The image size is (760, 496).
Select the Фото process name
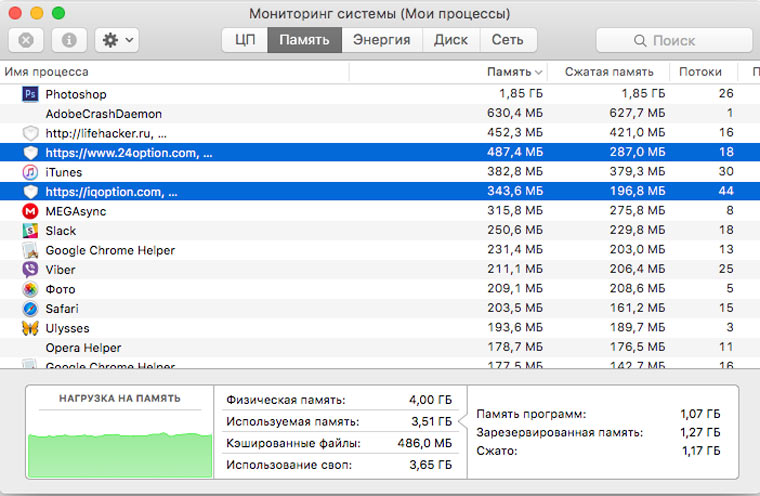60,289
